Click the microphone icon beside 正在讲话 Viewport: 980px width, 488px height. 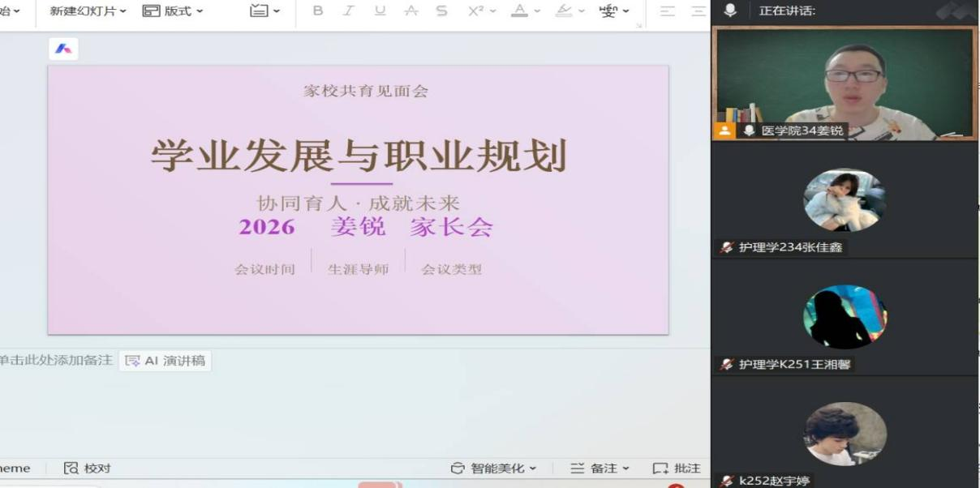[730, 11]
